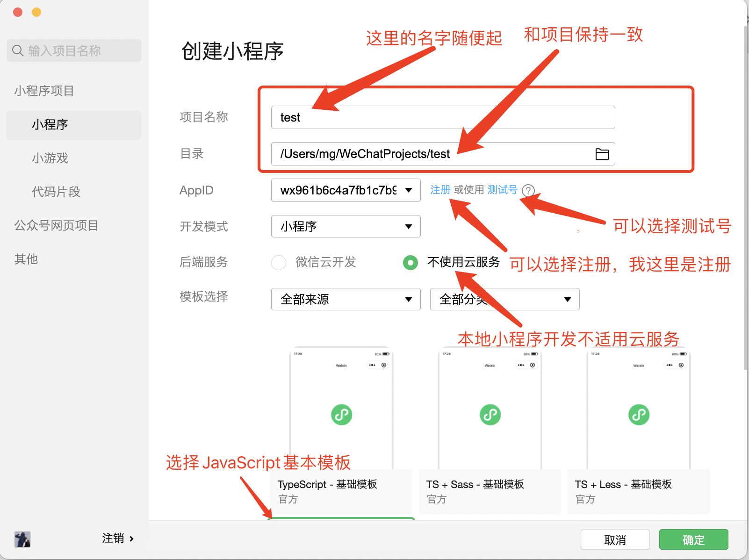Select the TypeScript - 基础模板 template card
This screenshot has height=560, width=749.
click(341, 430)
